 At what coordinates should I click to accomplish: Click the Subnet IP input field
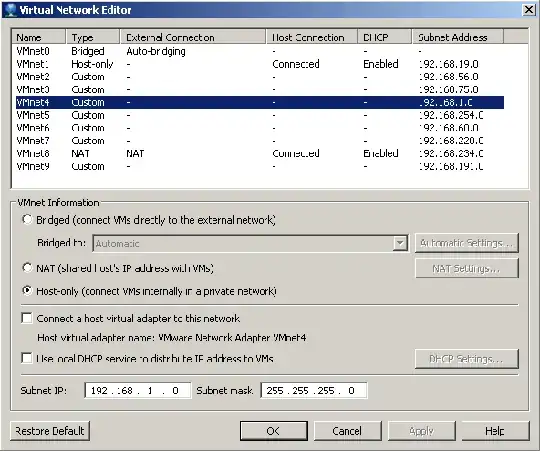point(138,390)
